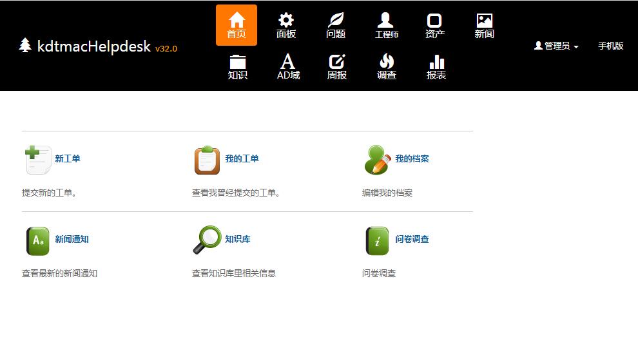638x364 pixels.
Task: Open the 知识库 link
Action: 238,239
